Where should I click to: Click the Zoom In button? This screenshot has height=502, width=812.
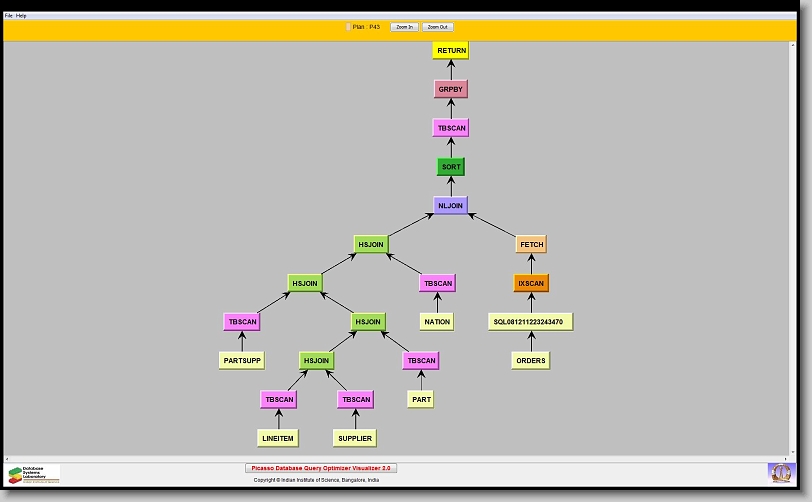tap(404, 27)
